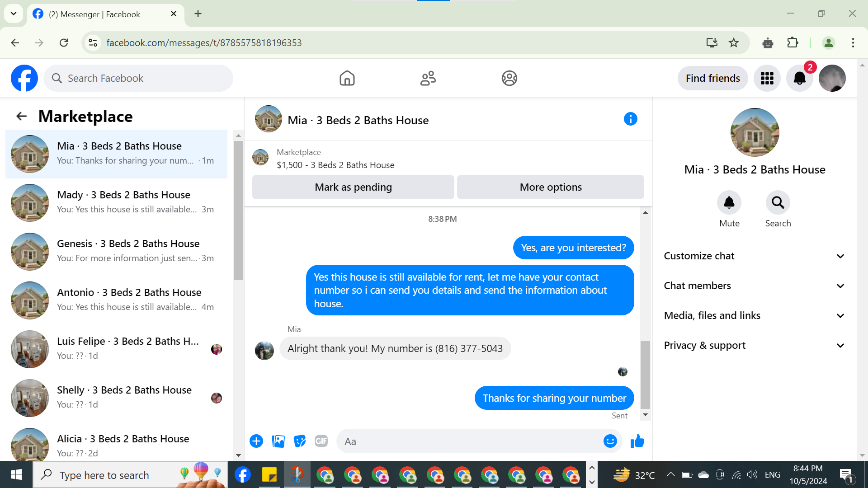Expand Media, files and links section
Image resolution: width=868 pixels, height=488 pixels.
754,315
